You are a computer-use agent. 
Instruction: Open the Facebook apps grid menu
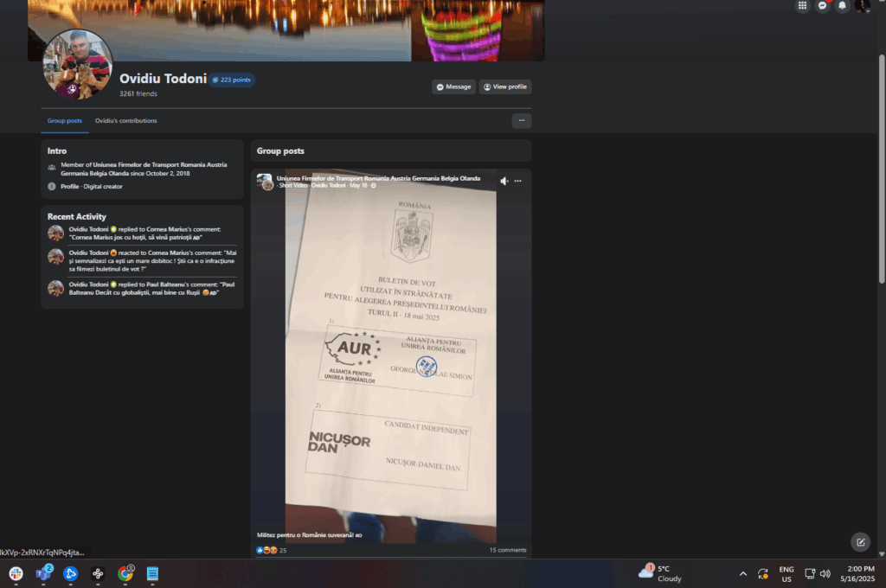(802, 6)
